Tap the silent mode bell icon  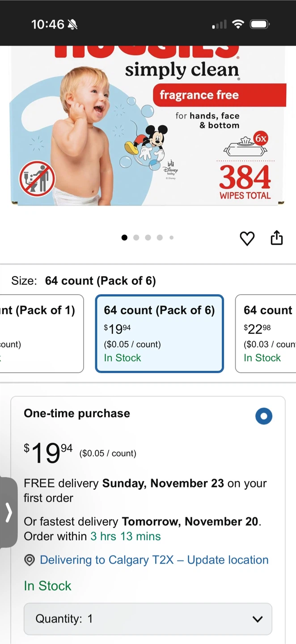coord(72,25)
